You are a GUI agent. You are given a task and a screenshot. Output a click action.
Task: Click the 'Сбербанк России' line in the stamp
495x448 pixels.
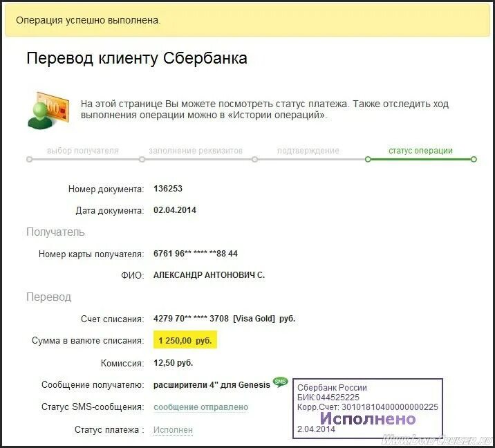pos(332,387)
